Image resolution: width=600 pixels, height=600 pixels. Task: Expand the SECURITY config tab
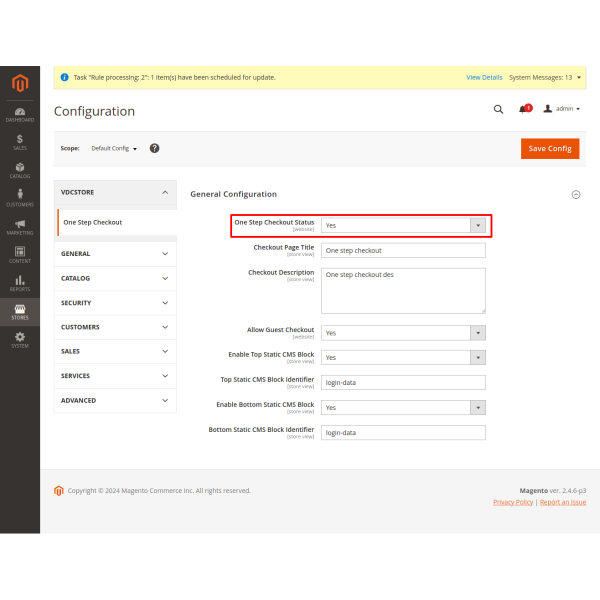116,303
